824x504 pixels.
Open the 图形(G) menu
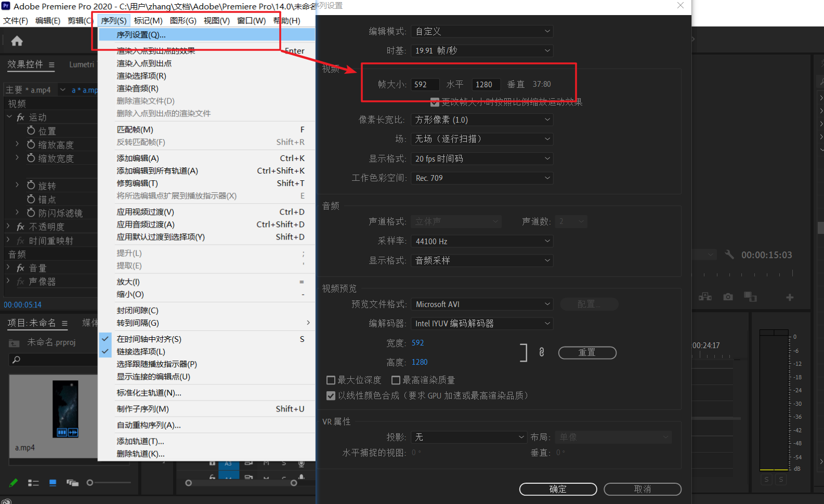point(183,21)
